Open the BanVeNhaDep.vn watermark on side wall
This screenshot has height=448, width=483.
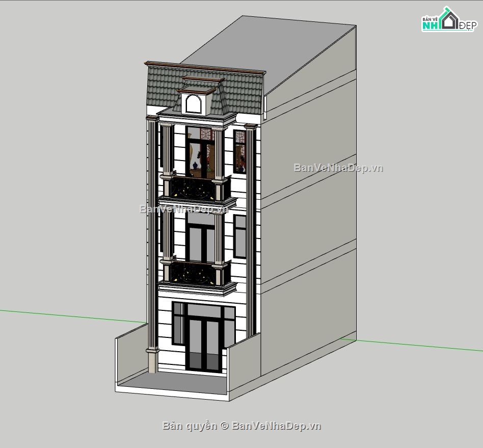tap(338, 168)
